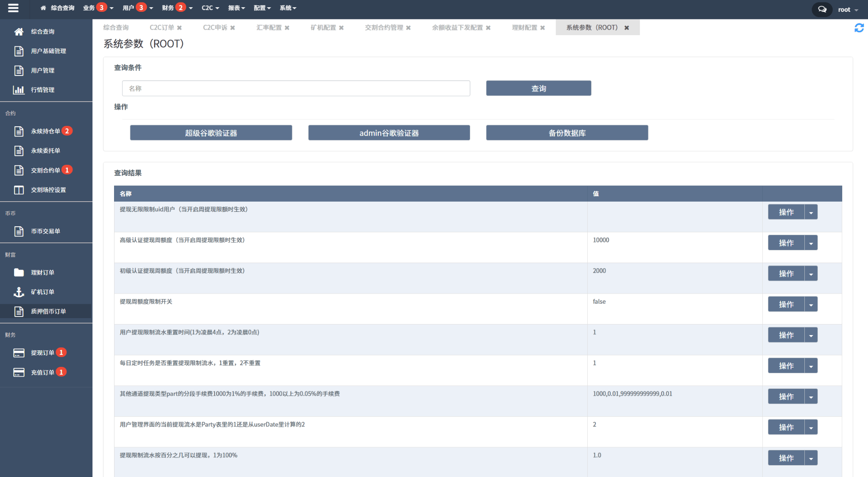Switch to the C2C订单 tab
This screenshot has height=477, width=868.
[x=162, y=28]
